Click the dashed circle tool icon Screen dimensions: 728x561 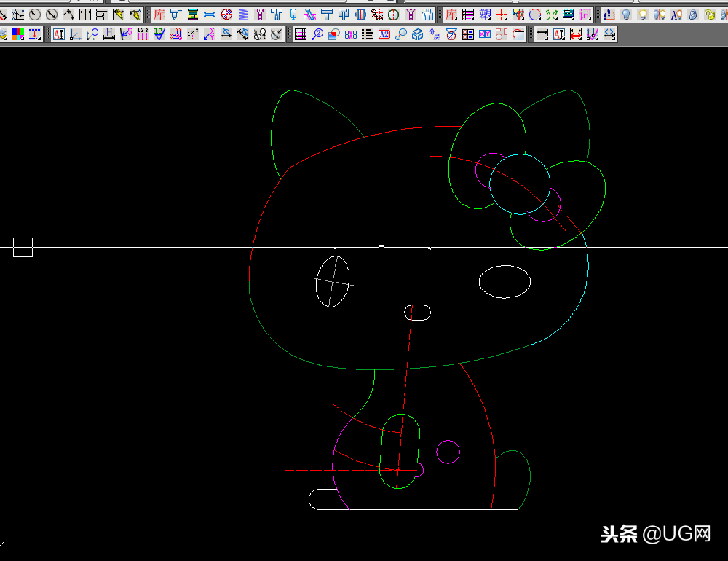click(x=535, y=15)
